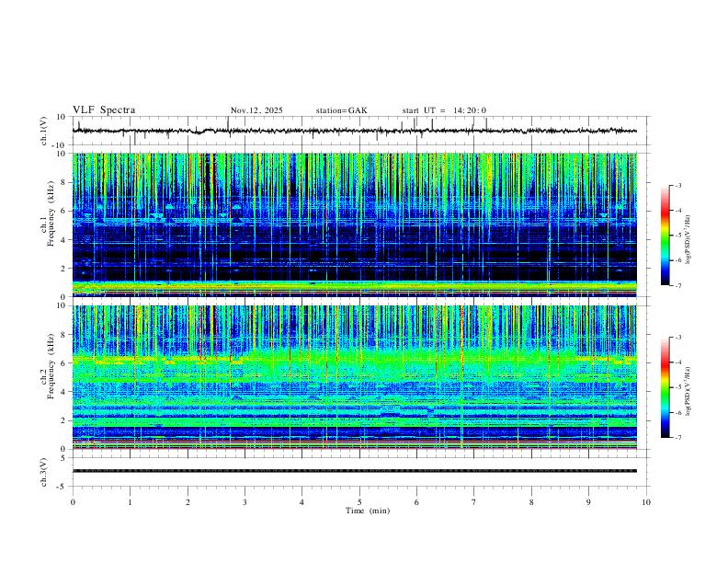Click the ch.3(V) axis label

[x=44, y=472]
